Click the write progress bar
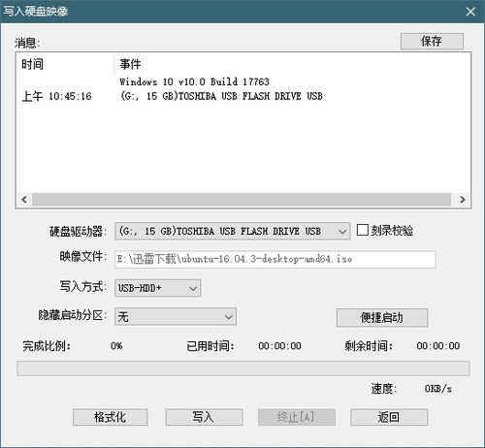Viewport: 485px width, 448px height. pos(243,368)
